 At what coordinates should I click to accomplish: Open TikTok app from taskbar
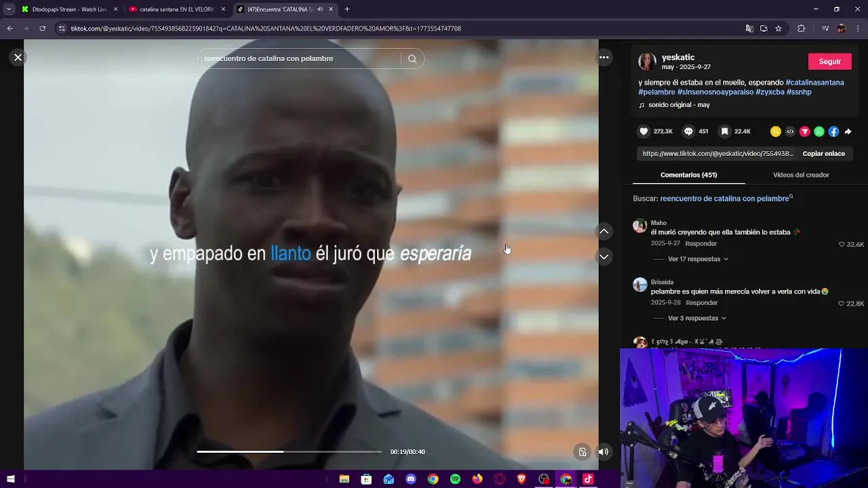(x=588, y=479)
